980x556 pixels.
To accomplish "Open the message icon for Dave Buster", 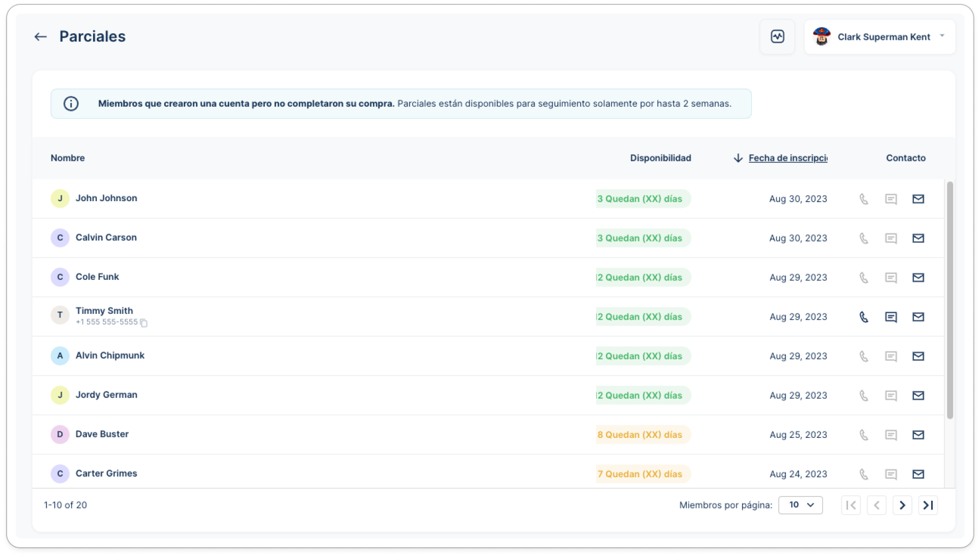I will (891, 435).
